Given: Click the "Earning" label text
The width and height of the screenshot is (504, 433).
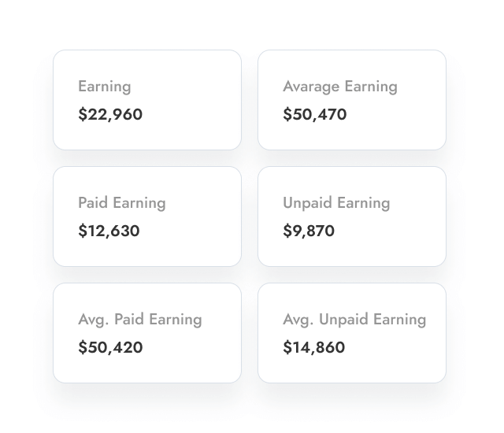Looking at the screenshot, I should pyautogui.click(x=105, y=87).
